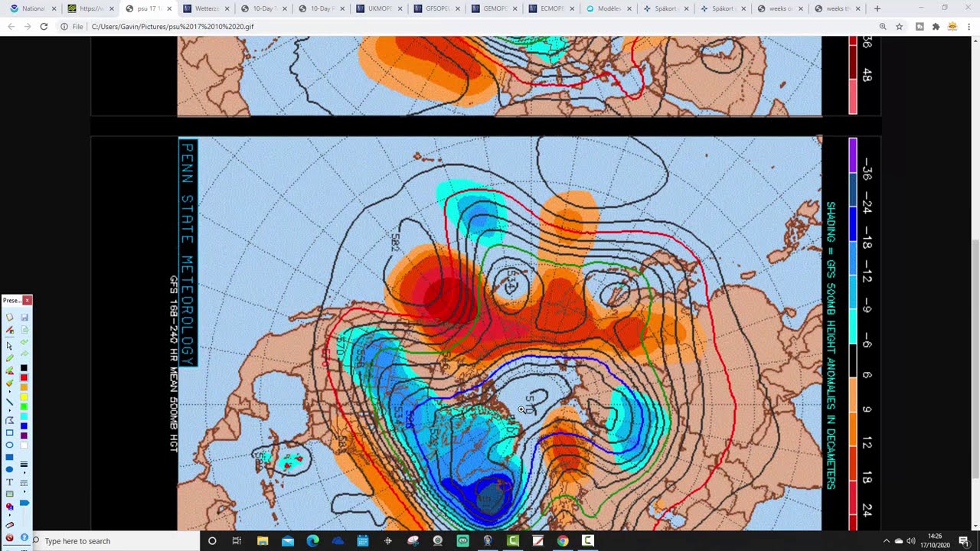Click the zoom magnifier icon in address bar

pyautogui.click(x=883, y=26)
